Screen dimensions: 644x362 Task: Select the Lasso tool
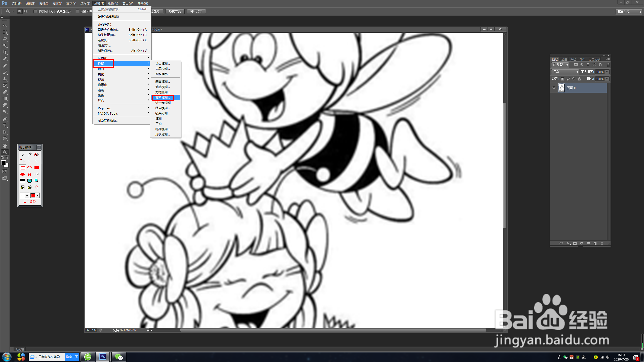pos(5,39)
